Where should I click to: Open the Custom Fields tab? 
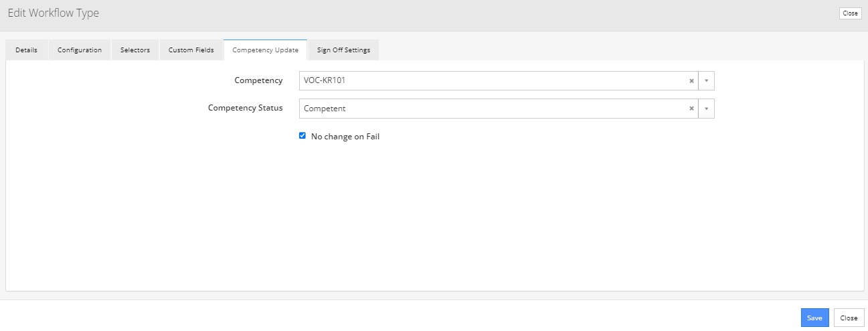[191, 50]
